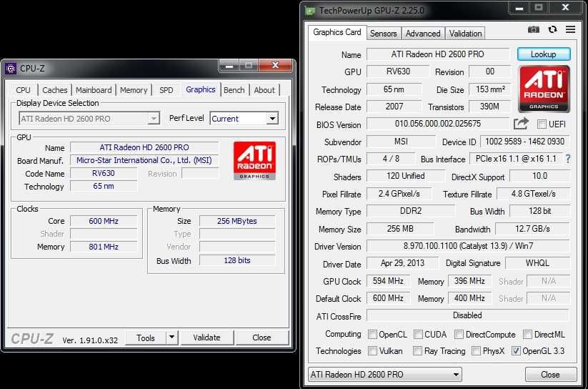Click the Shaders 120 Unified field
588x389 pixels.
point(405,176)
